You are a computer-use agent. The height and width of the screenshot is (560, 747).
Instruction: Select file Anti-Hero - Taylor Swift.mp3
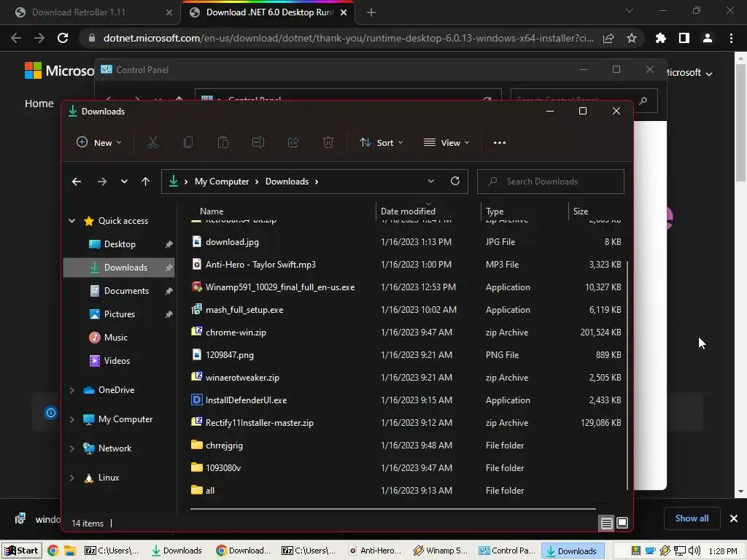point(406,264)
